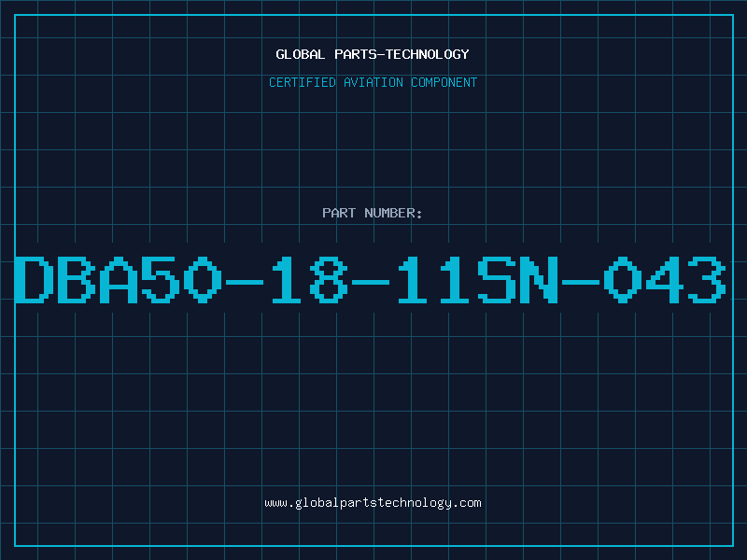
Task: Select the CERTIFIED AVIATION COMPONENT subtitle
Action: coord(373,82)
